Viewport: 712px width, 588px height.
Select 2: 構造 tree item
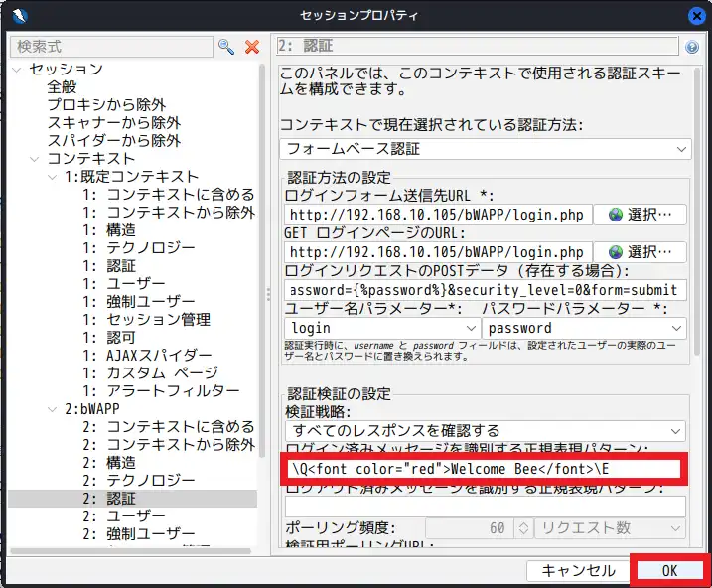click(109, 463)
